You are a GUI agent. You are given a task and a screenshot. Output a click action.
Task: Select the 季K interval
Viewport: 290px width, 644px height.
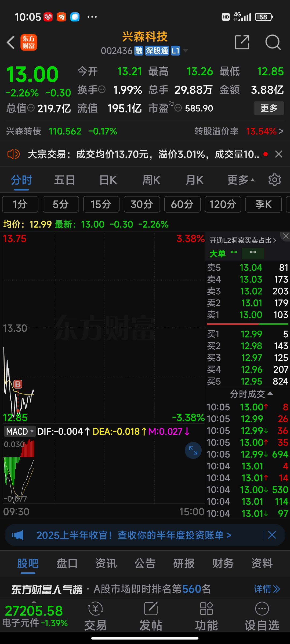coord(263,204)
